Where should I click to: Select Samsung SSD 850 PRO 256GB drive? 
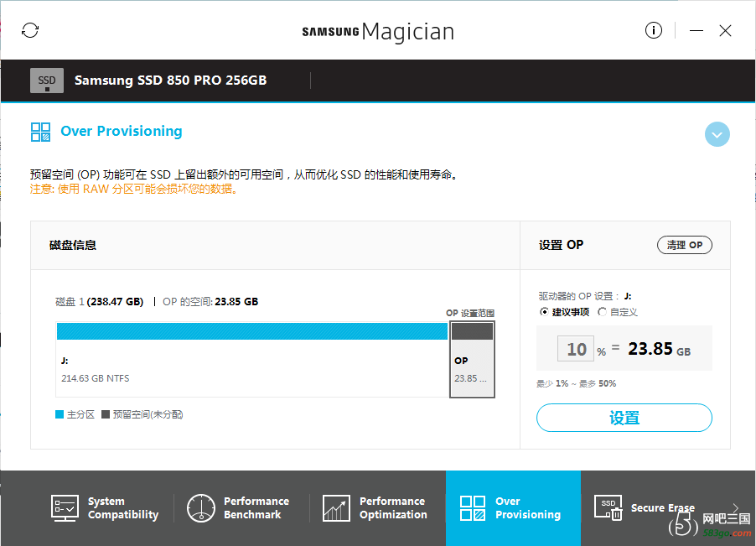pyautogui.click(x=170, y=80)
